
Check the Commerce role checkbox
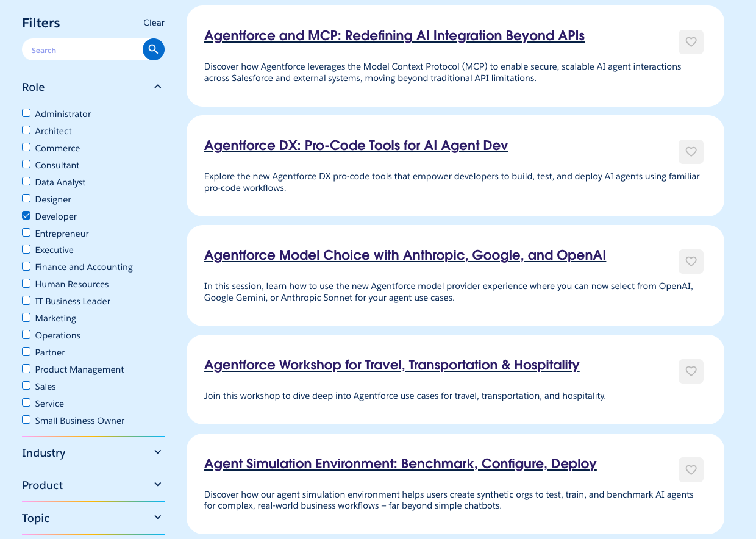(x=26, y=147)
